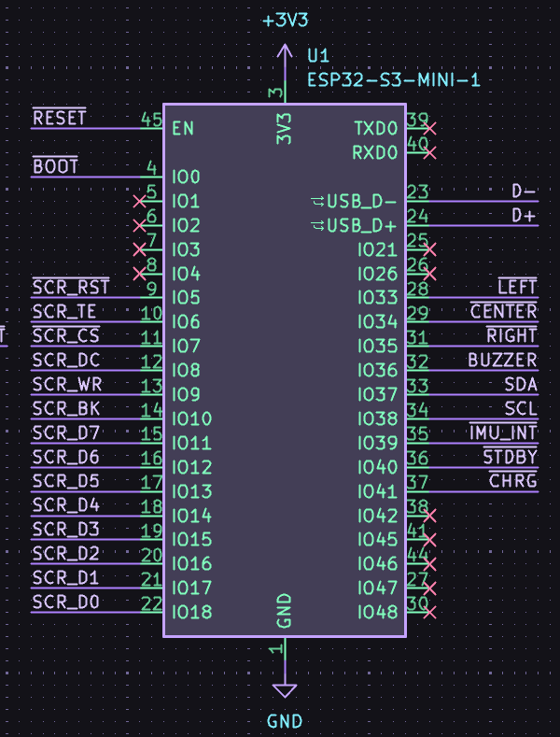560x737 pixels.
Task: Click the SCR_WR net label
Action: (66, 384)
